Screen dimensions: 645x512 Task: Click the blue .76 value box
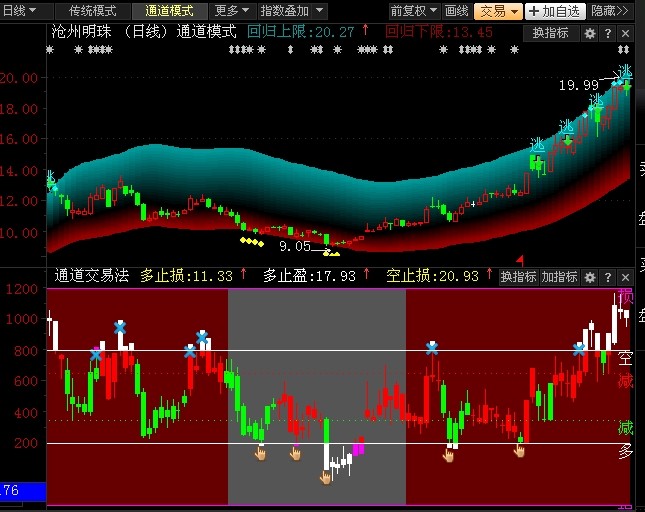point(23,491)
